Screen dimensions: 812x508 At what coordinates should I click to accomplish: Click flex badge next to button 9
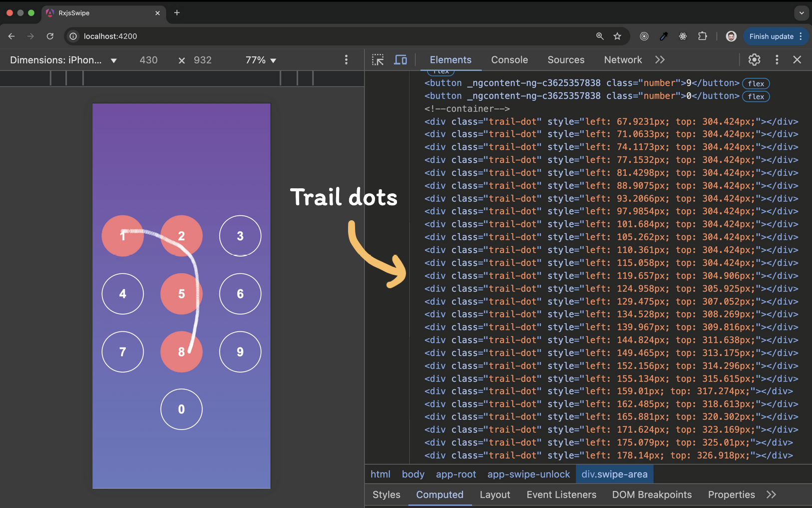(756, 83)
